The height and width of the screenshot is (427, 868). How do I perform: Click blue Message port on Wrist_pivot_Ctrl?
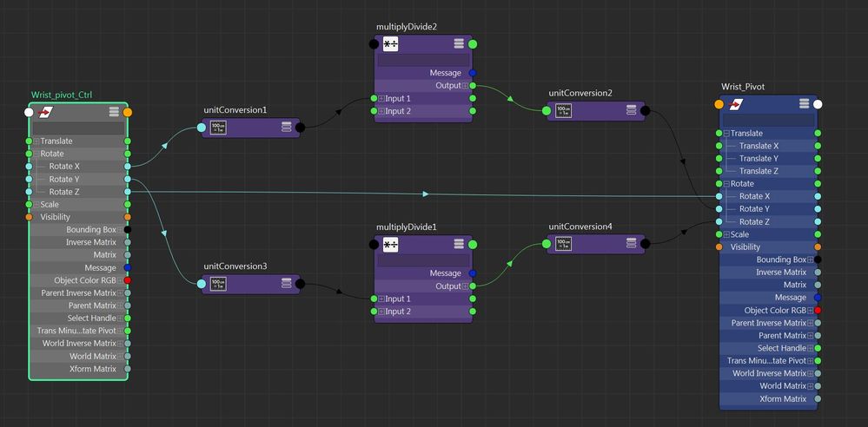128,267
